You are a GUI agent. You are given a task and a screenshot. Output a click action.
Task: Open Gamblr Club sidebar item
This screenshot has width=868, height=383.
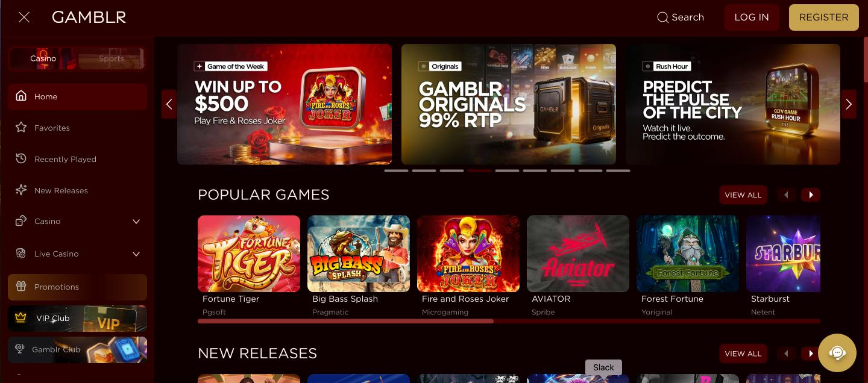[77, 349]
